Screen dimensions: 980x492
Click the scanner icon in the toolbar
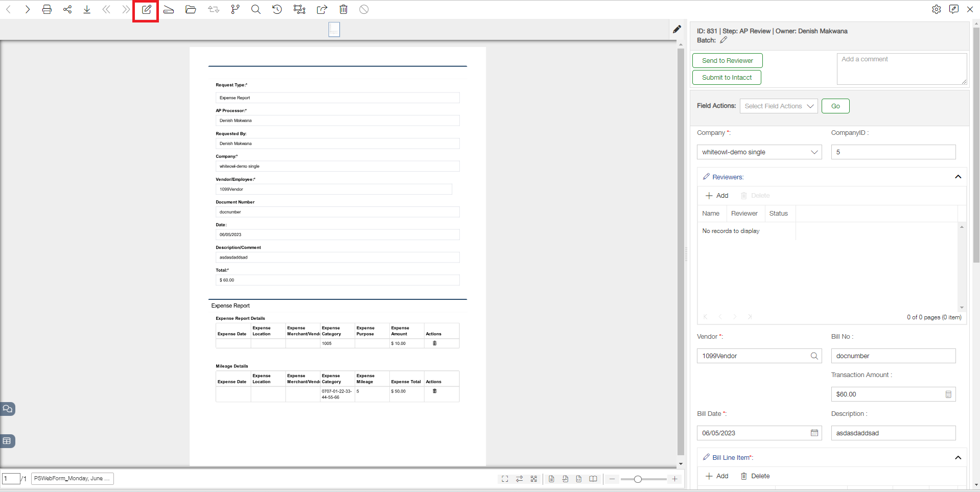169,9
